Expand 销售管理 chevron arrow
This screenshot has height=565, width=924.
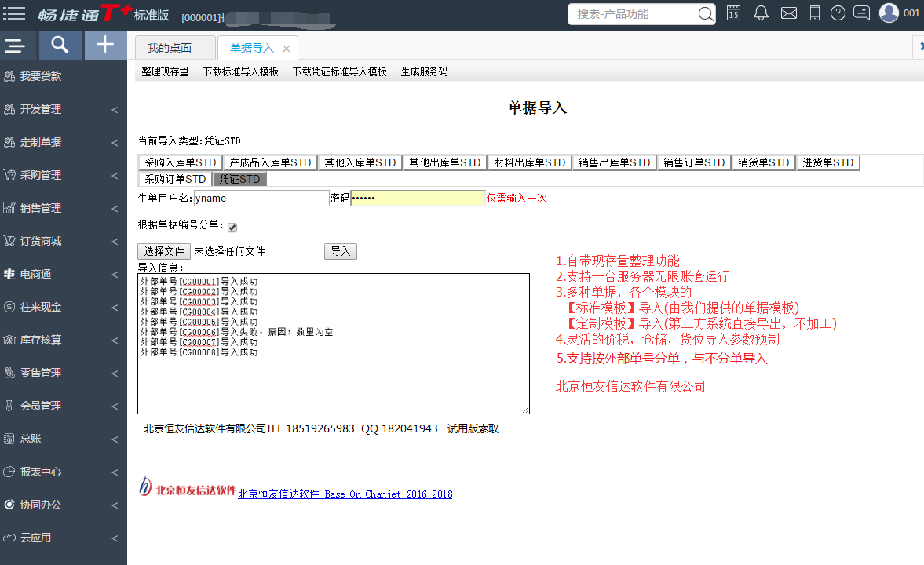[x=115, y=209]
